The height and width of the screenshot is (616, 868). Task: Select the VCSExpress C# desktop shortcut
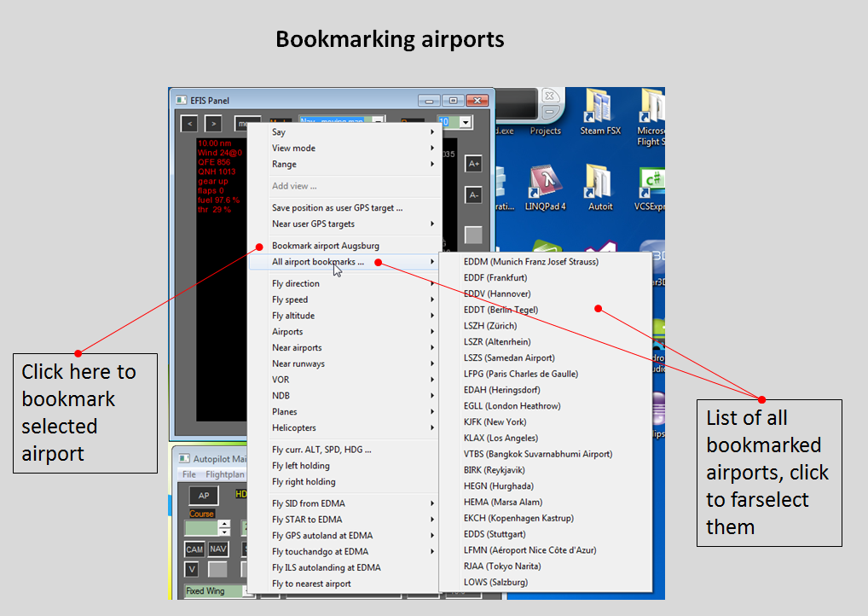tap(650, 189)
